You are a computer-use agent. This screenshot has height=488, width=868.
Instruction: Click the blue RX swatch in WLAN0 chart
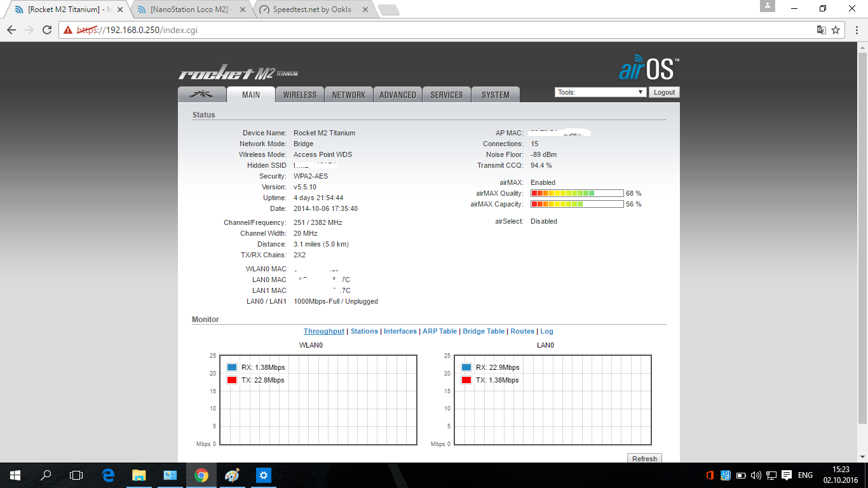tap(232, 367)
